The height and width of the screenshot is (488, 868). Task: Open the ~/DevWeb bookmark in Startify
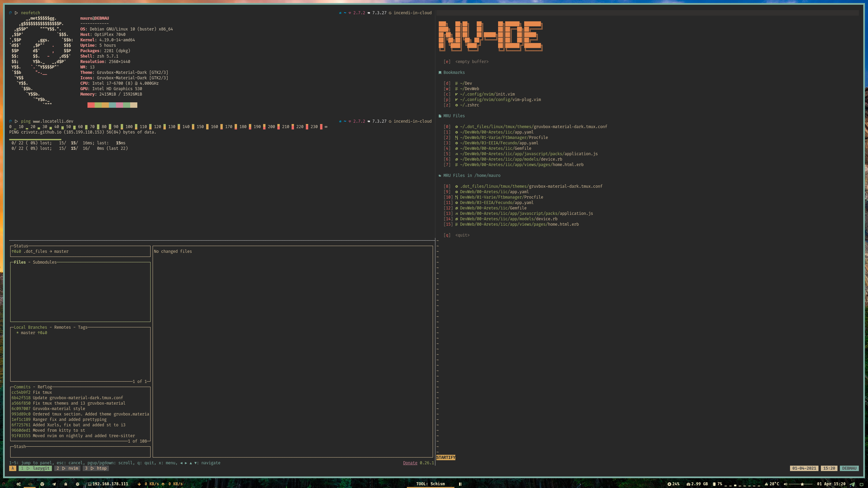[461, 89]
